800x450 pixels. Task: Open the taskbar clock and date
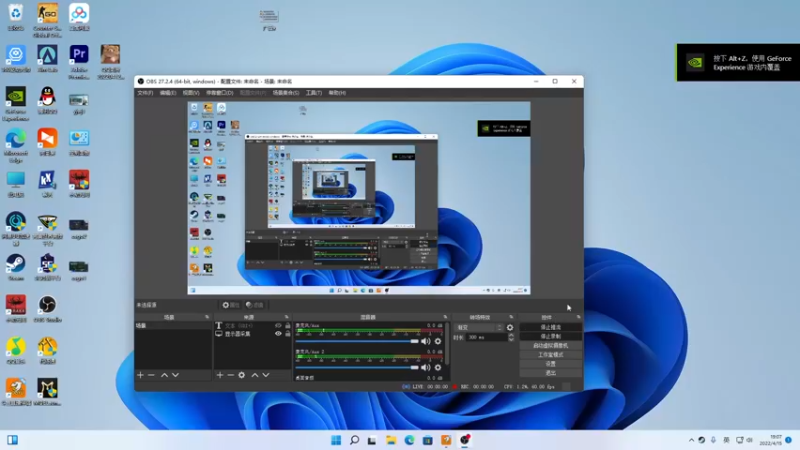(x=770, y=440)
